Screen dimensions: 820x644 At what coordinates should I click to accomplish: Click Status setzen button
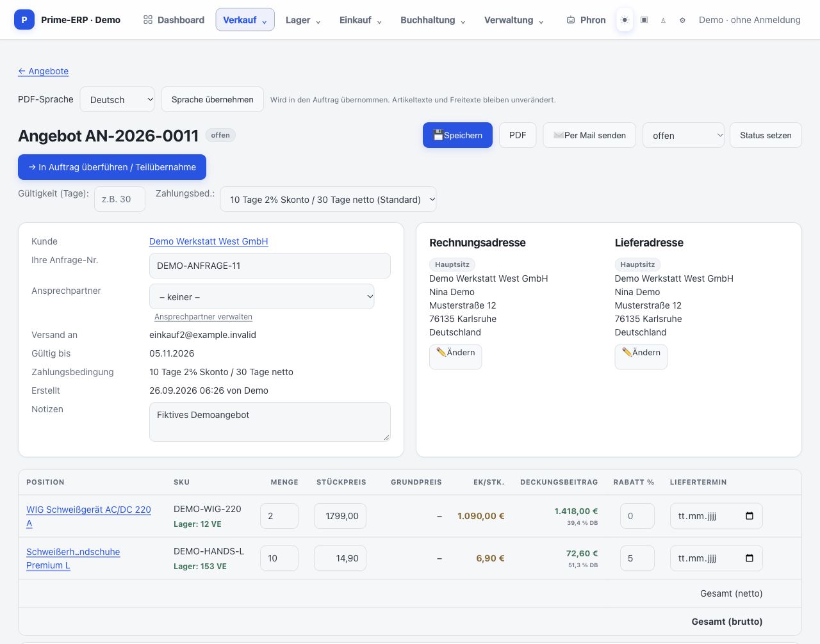(x=766, y=135)
